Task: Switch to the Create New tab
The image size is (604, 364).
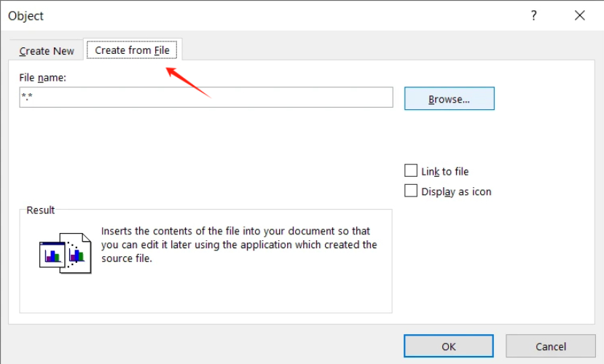Action: pos(47,51)
